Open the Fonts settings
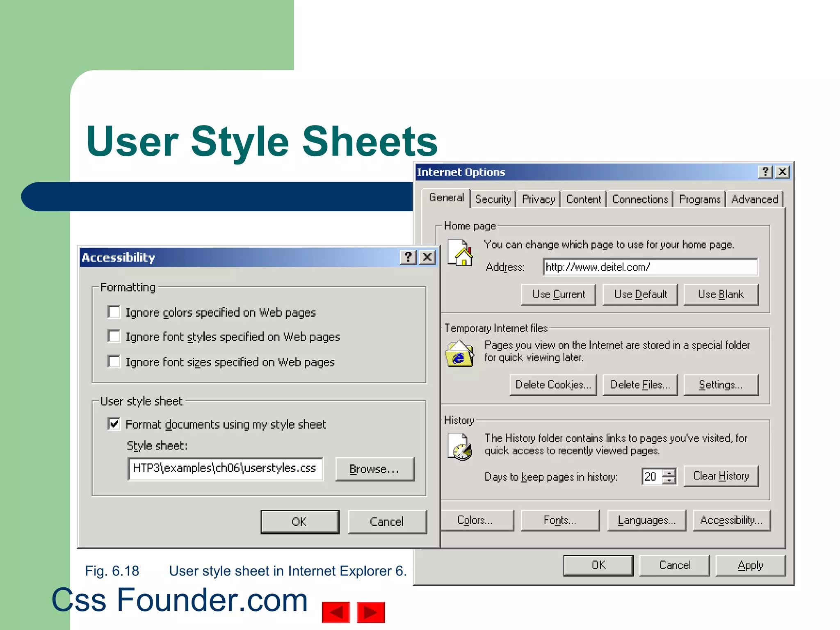840x630 pixels. tap(560, 520)
